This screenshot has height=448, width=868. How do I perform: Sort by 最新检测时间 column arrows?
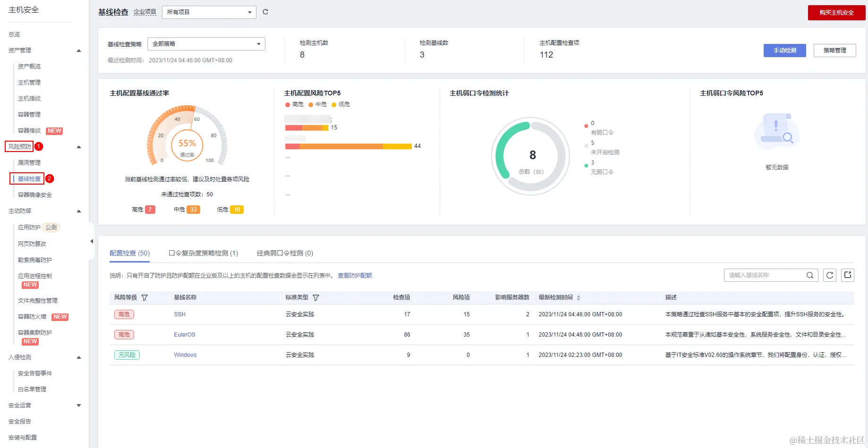click(579, 298)
